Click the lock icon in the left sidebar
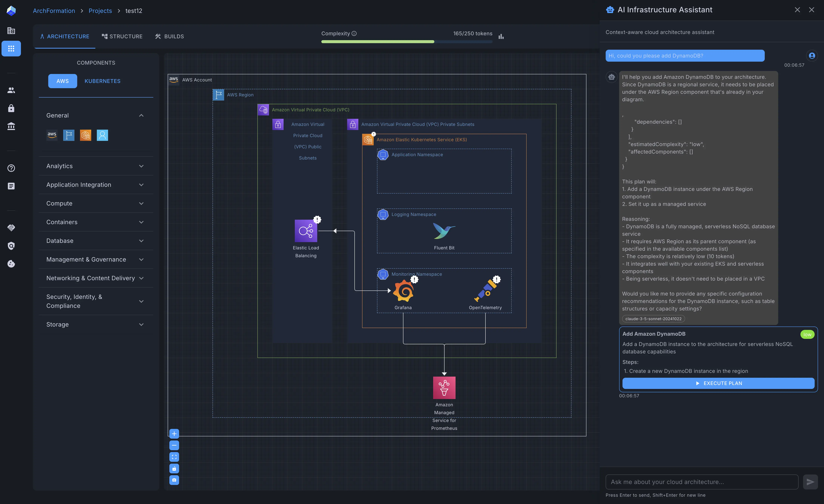Image resolution: width=824 pixels, height=504 pixels. [x=11, y=108]
